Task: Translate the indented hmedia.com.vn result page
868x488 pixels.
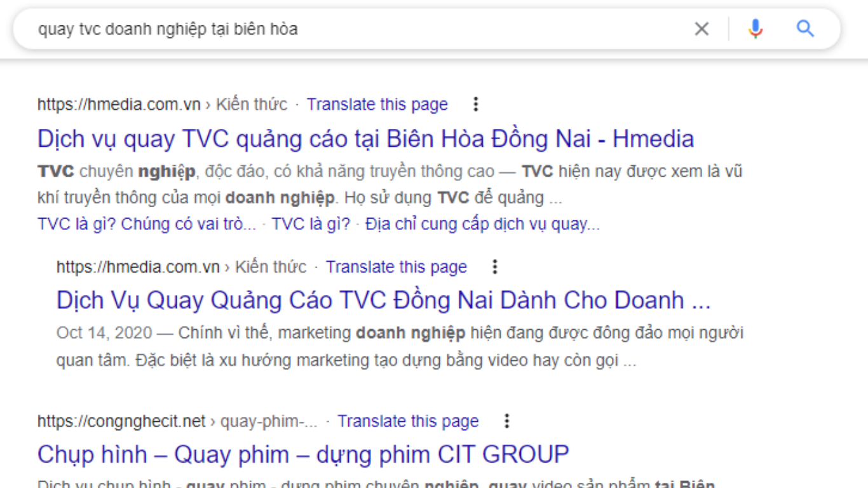Action: point(397,267)
